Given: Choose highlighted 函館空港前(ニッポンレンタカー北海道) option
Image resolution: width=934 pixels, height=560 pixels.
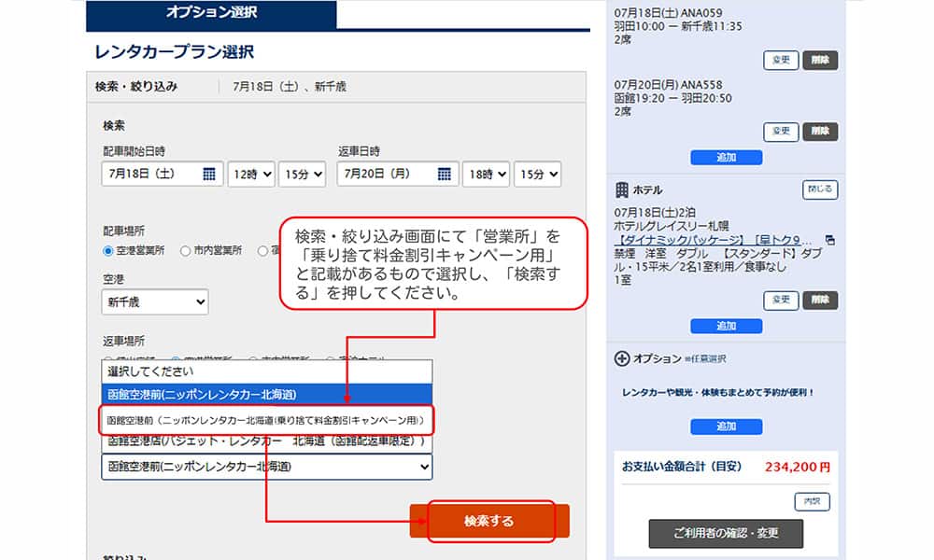Looking at the screenshot, I should (x=267, y=395).
